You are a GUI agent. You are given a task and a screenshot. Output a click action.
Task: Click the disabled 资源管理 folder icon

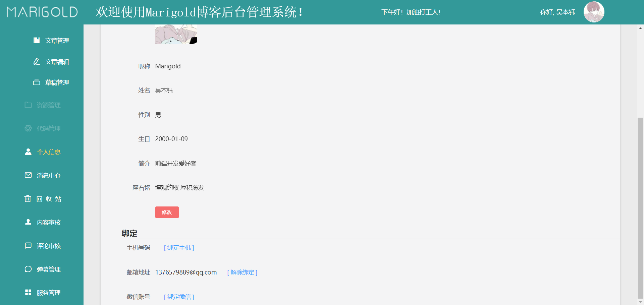[x=28, y=105]
